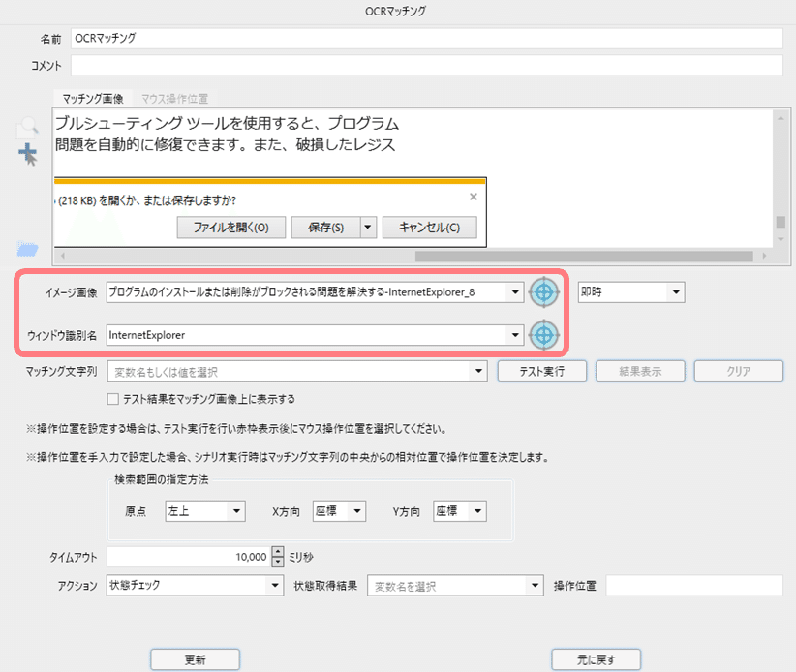Open the イメージ画像 dropdown

coord(515,291)
